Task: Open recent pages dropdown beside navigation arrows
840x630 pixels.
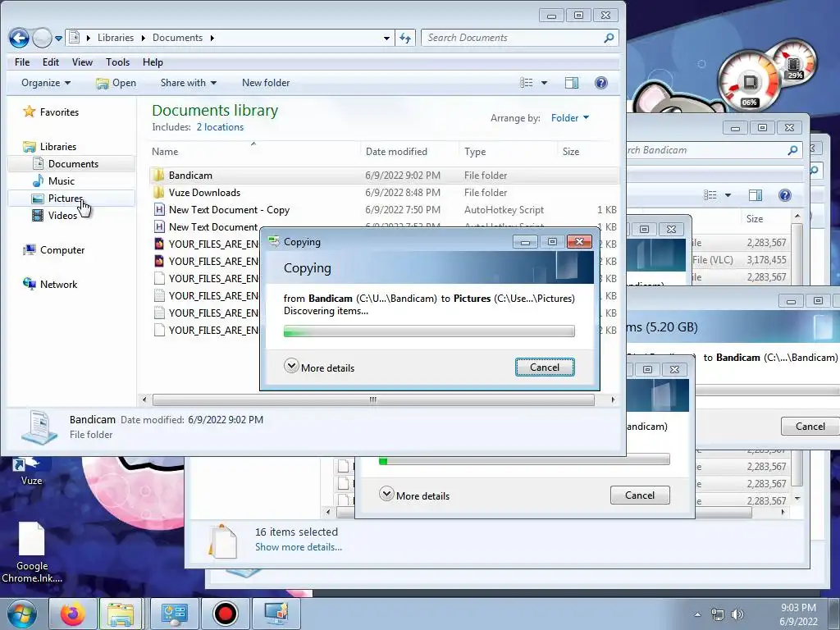Action: (x=58, y=38)
